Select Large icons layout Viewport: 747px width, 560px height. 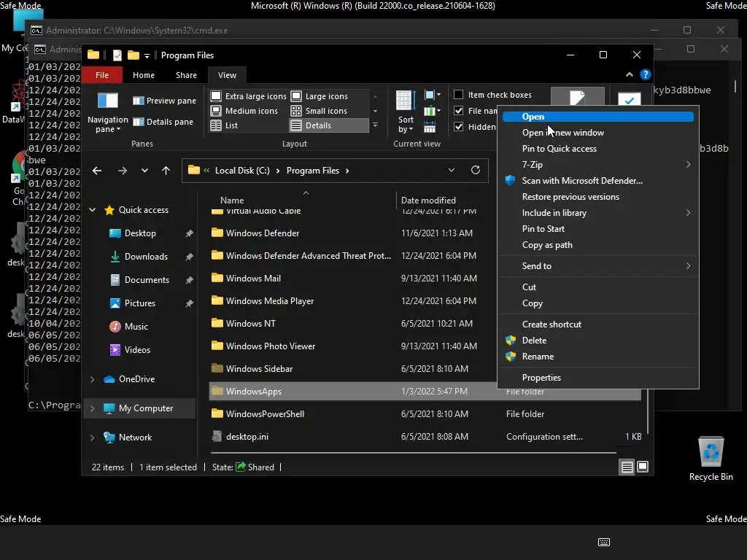click(x=320, y=96)
